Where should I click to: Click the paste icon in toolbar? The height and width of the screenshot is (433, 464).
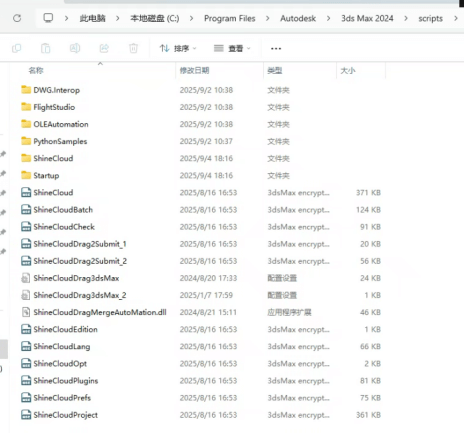click(x=46, y=49)
